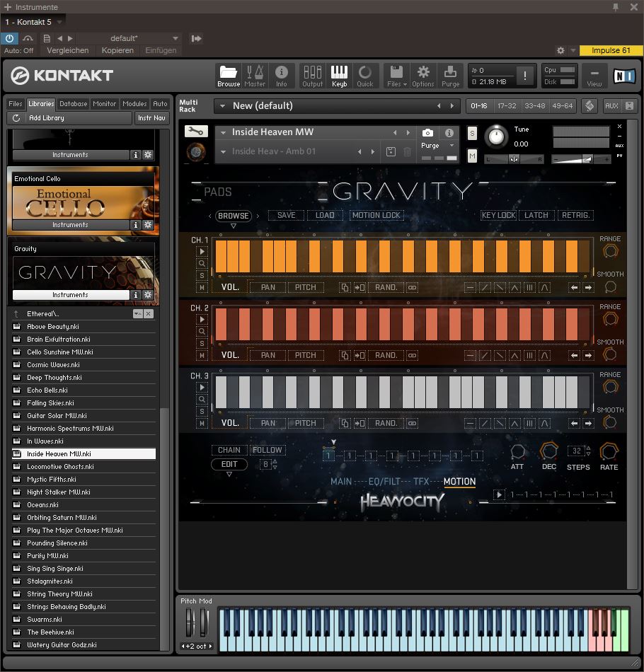644x672 pixels.
Task: Save the current snapshot with disk icon
Action: pos(391,151)
